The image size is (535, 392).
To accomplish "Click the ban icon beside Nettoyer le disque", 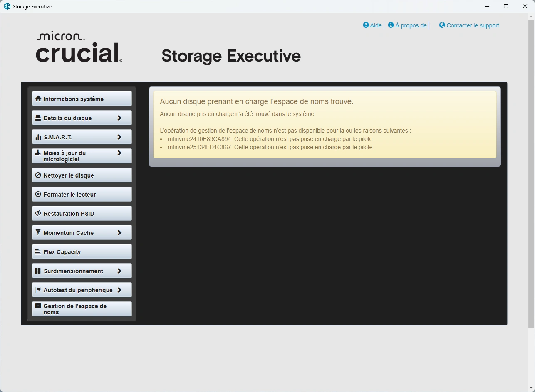I will pos(38,175).
